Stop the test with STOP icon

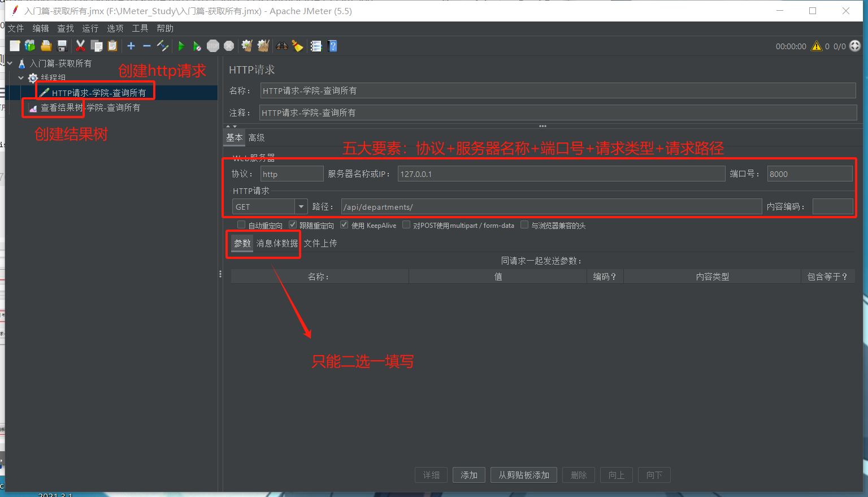point(213,46)
